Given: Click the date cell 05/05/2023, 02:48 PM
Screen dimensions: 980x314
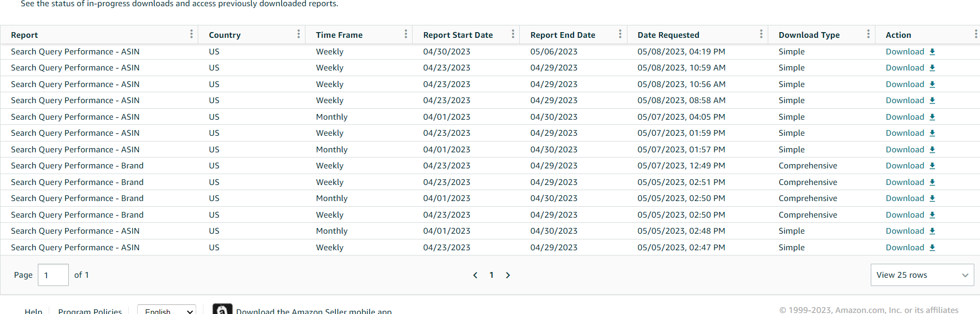Looking at the screenshot, I should 681,231.
